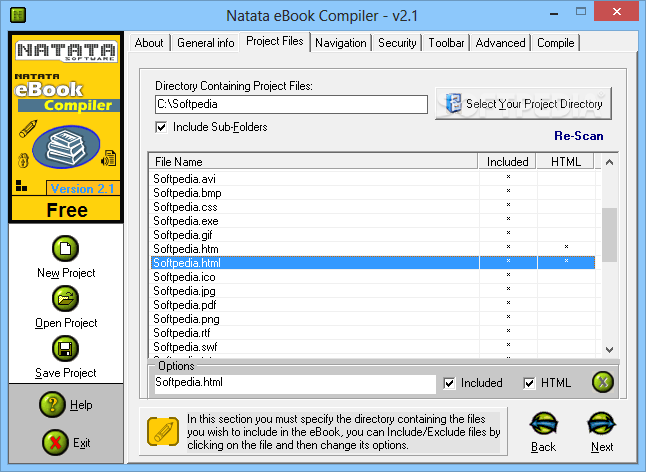Select Softpedia.htm in file list
The width and height of the screenshot is (646, 472).
point(372,249)
